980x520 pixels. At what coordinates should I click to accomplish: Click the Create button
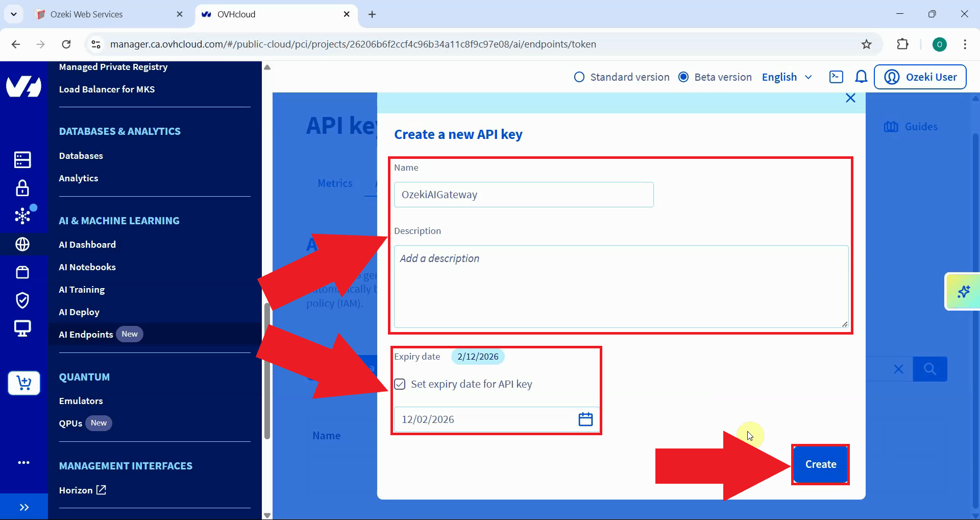(820, 464)
